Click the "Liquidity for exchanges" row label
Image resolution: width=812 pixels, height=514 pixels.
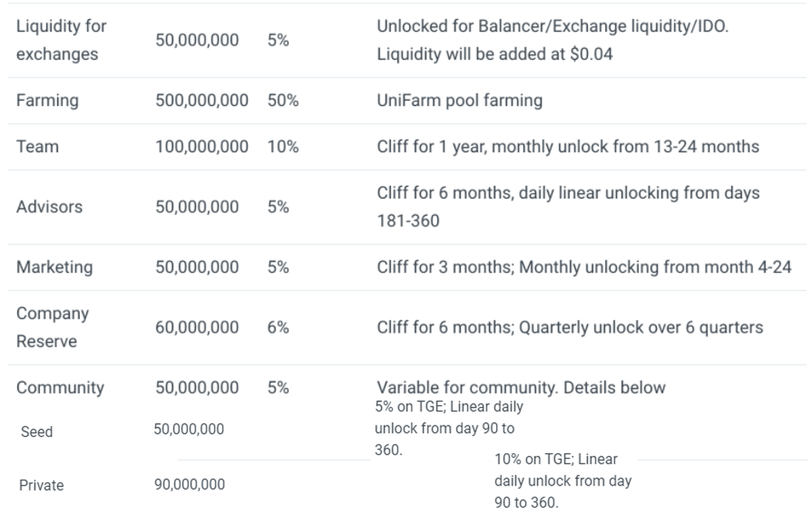coord(61,41)
